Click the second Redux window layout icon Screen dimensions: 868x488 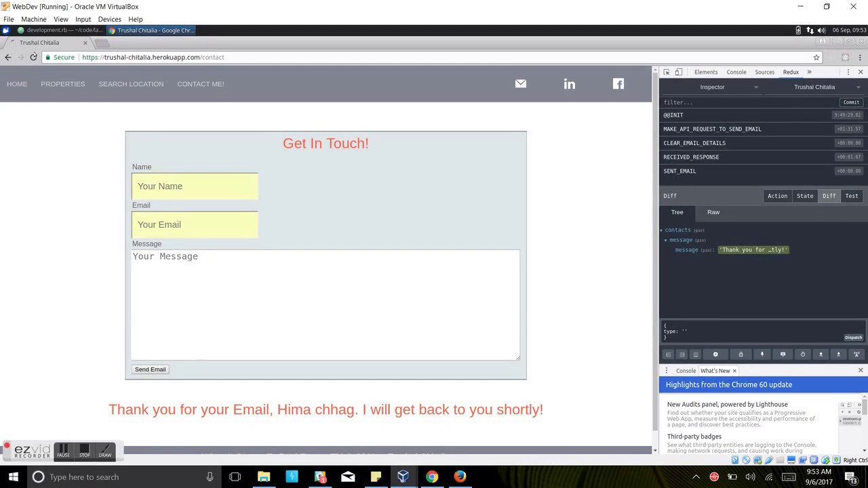tap(682, 354)
